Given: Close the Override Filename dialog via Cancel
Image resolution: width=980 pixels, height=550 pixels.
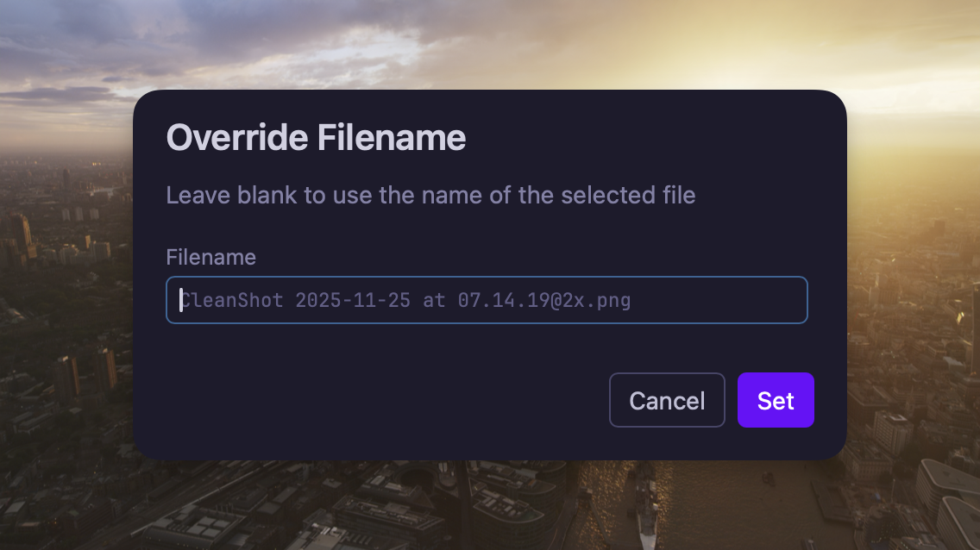Looking at the screenshot, I should click(667, 400).
